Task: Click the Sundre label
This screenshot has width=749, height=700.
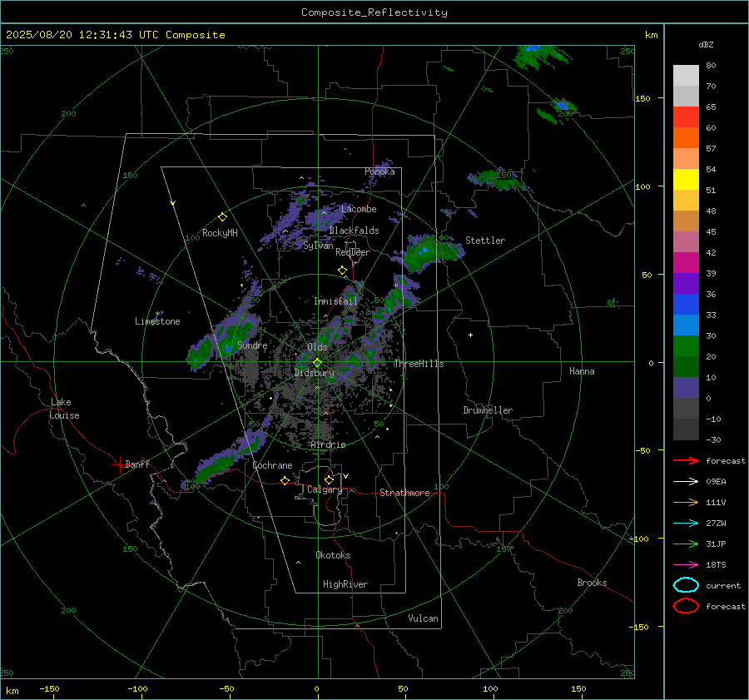Action: click(x=252, y=345)
